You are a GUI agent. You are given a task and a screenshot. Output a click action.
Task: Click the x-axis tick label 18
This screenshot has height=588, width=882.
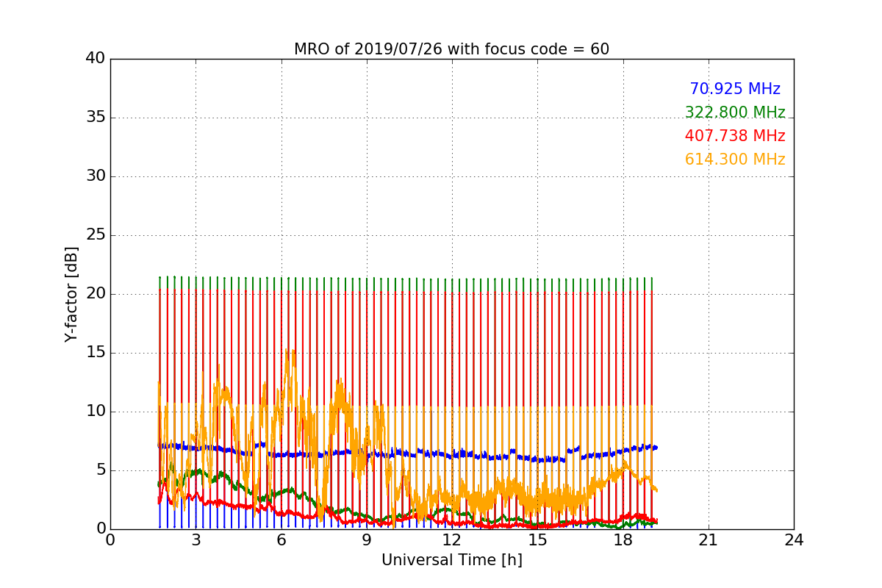623,540
